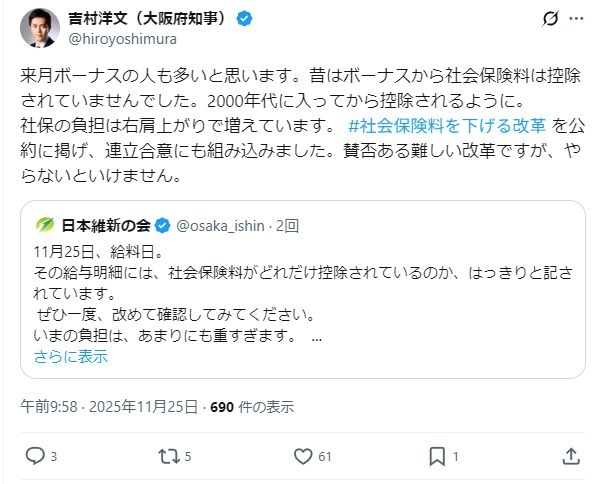Image resolution: width=602 pixels, height=484 pixels.
Task: Click the 日本維新の会 green logo
Action: (44, 225)
